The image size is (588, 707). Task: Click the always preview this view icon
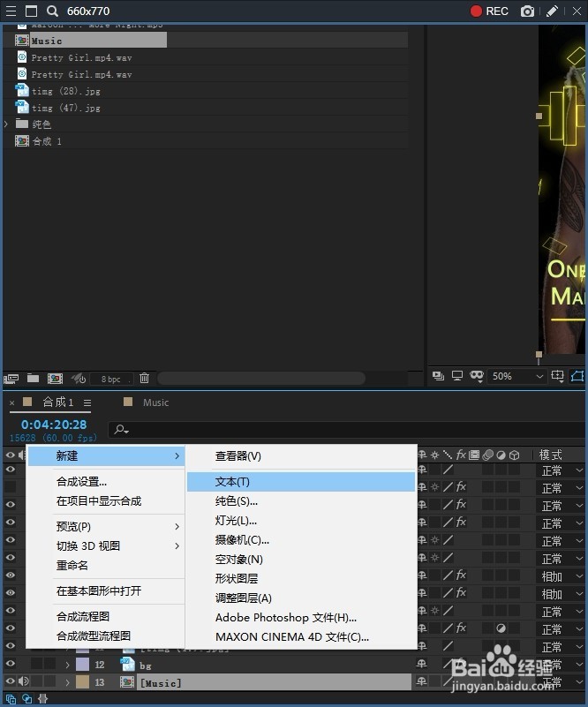click(438, 376)
